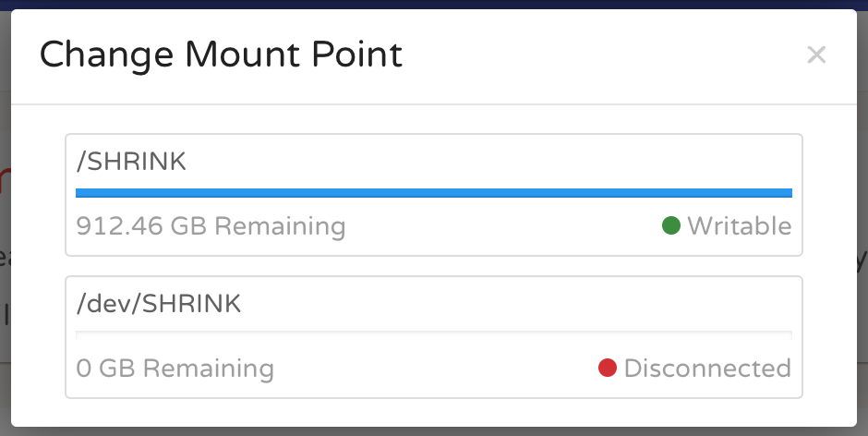Click empty header space beside the title

600,55
